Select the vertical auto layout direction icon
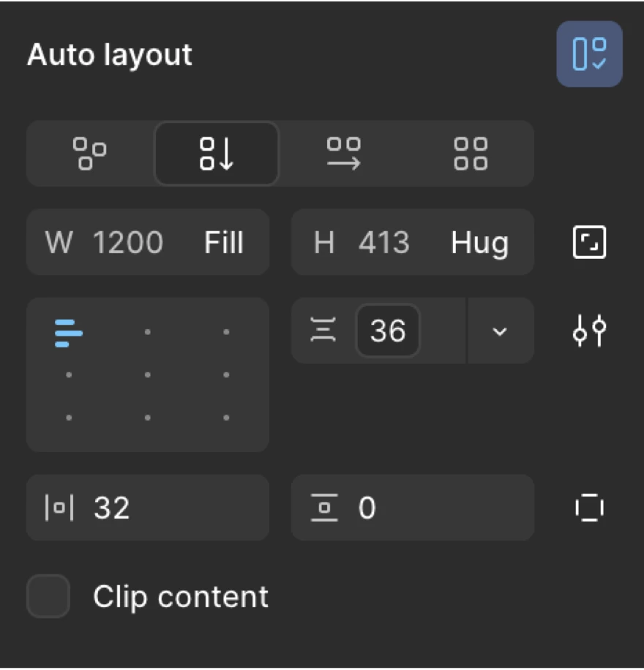The width and height of the screenshot is (644, 670). tap(216, 154)
